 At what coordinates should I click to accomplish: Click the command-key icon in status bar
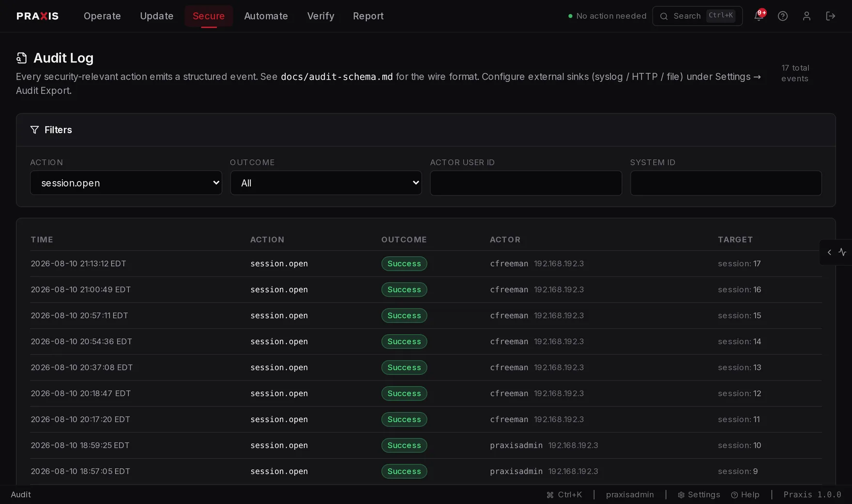[550, 495]
